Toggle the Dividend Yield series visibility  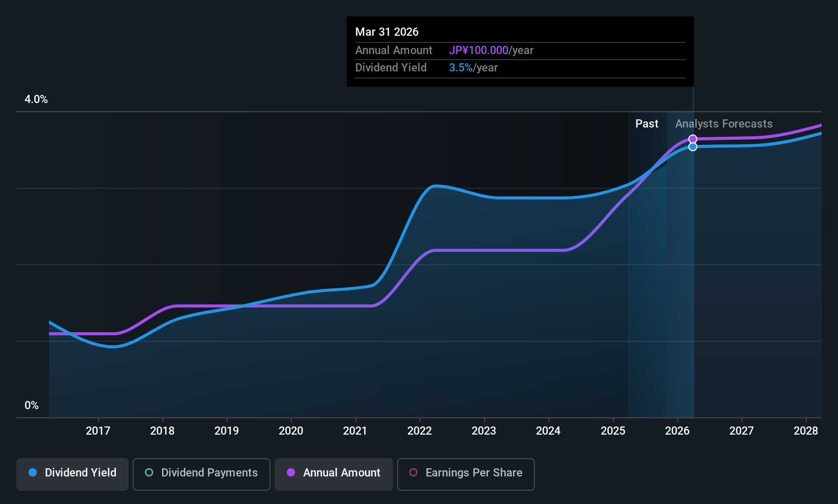pyautogui.click(x=72, y=474)
